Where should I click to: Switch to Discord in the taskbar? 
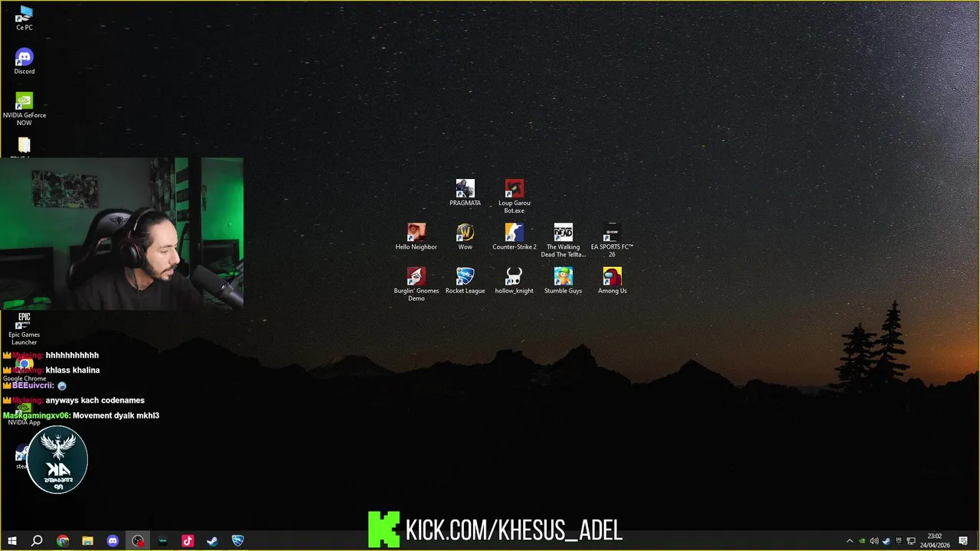tap(113, 541)
